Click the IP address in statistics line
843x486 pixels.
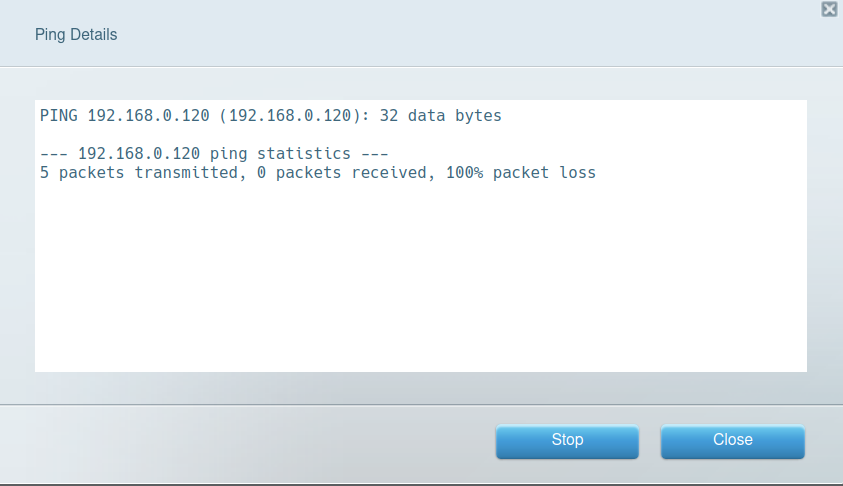[x=136, y=154]
